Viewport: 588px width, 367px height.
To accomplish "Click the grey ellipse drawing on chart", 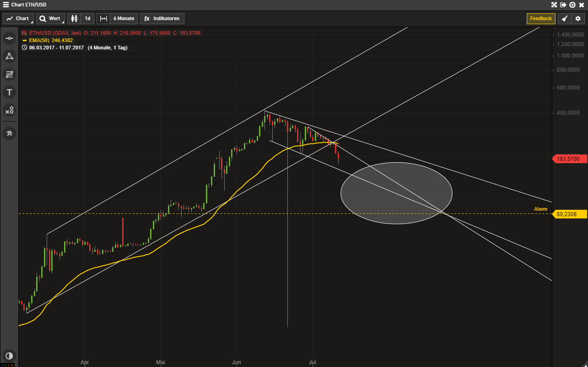I will point(396,193).
